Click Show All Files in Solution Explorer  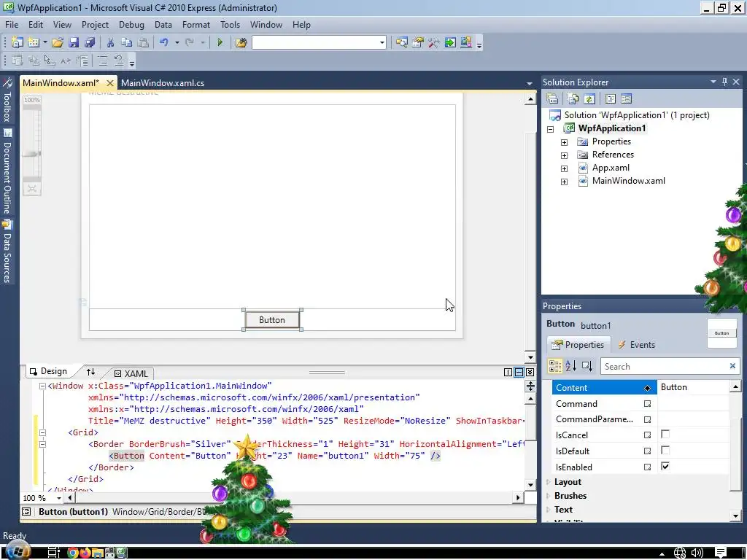[x=573, y=98]
